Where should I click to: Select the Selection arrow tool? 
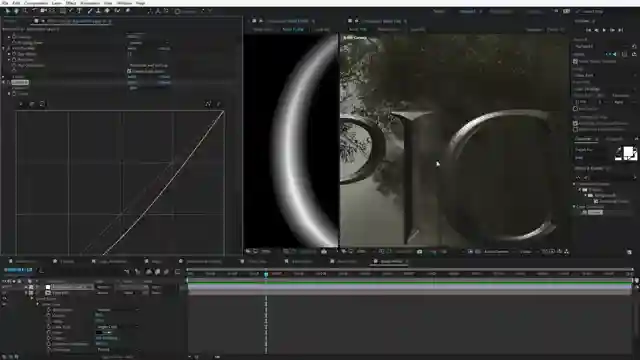(x=7, y=11)
